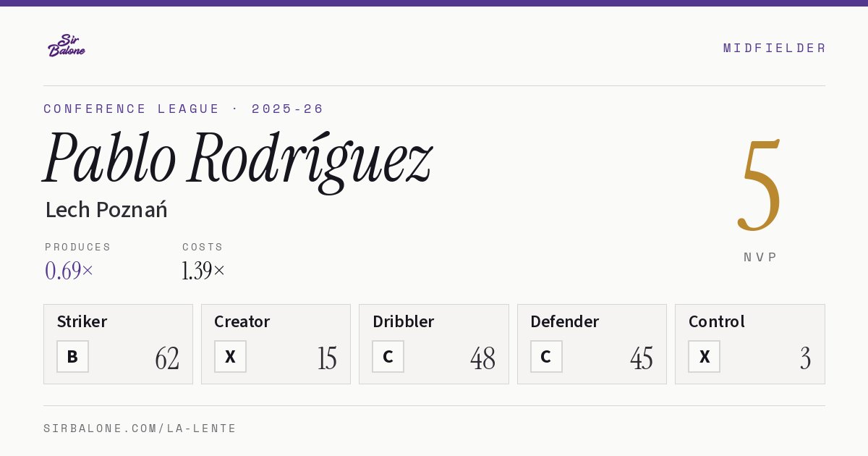Click the NVP label
Viewport: 868px width, 456px height.
pyautogui.click(x=760, y=257)
